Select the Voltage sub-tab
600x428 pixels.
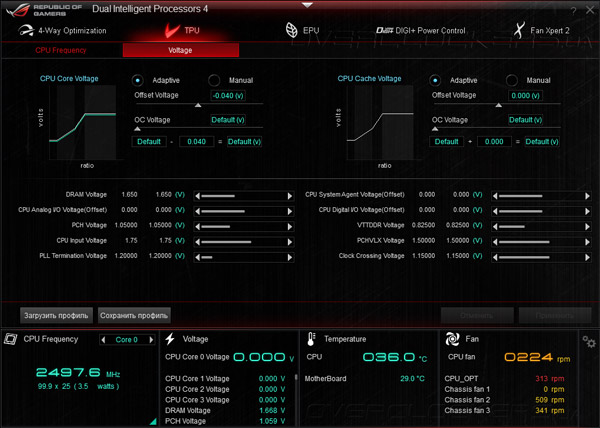coord(181,50)
